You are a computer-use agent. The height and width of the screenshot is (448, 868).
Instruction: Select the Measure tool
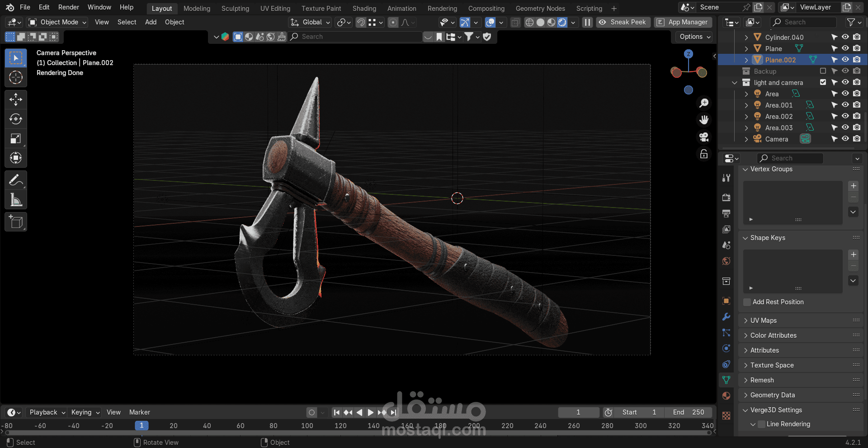pyautogui.click(x=16, y=199)
